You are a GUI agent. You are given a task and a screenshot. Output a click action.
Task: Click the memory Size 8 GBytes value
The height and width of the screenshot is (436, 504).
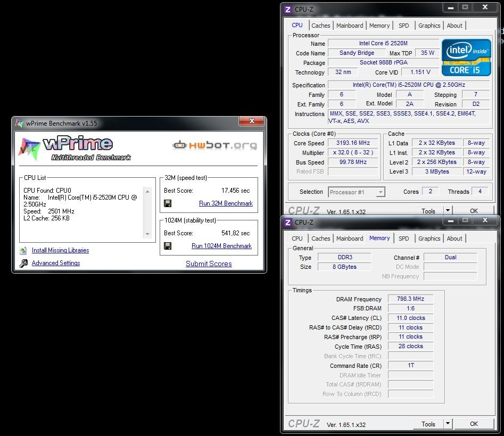tap(344, 267)
